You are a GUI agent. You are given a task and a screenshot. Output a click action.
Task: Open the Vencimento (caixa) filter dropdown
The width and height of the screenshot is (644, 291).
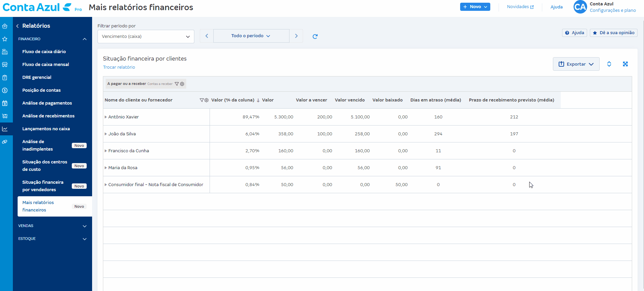[x=146, y=37]
